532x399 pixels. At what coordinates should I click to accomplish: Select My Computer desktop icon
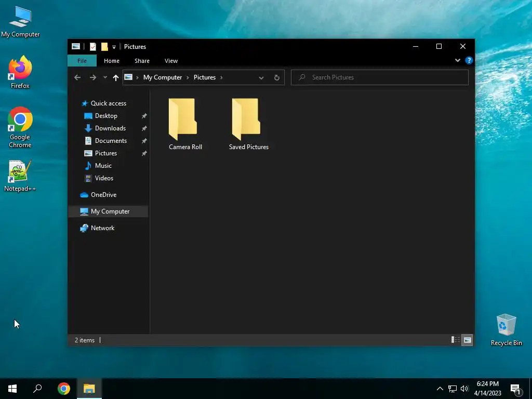pos(20,22)
